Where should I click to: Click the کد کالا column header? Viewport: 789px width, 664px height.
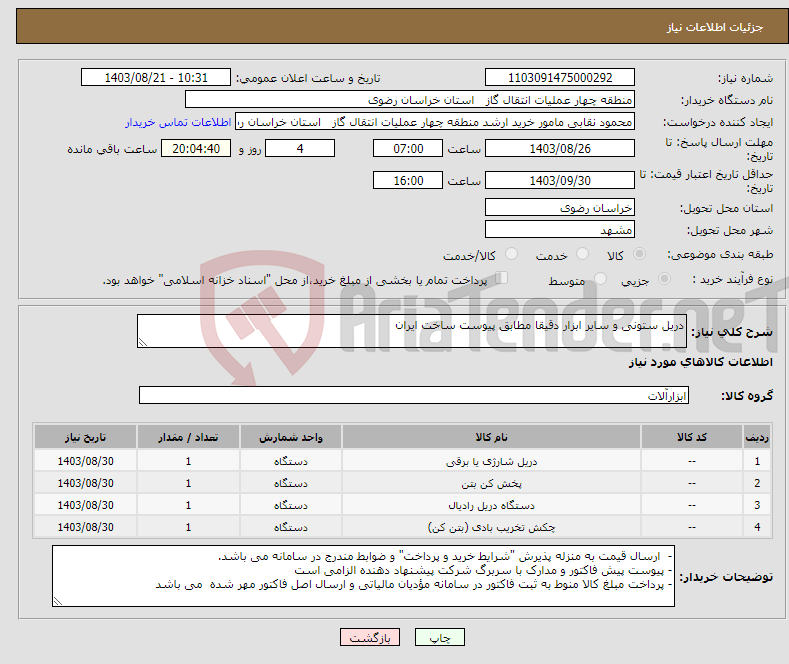(x=692, y=437)
